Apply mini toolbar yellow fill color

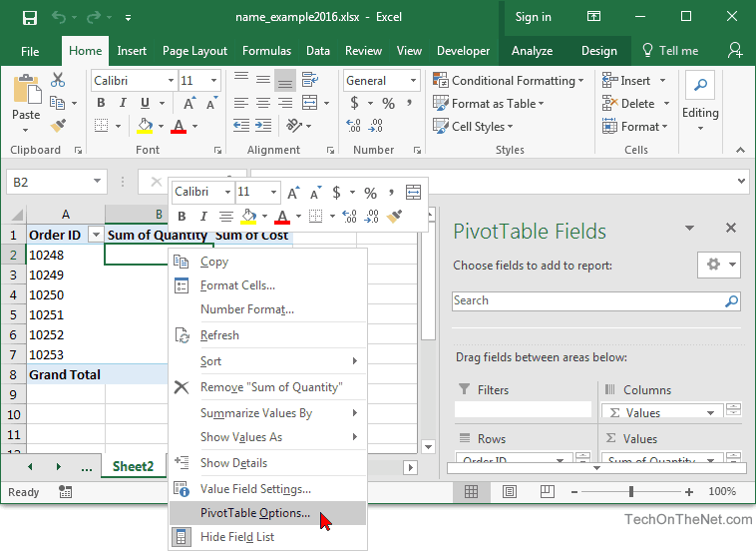tap(248, 217)
